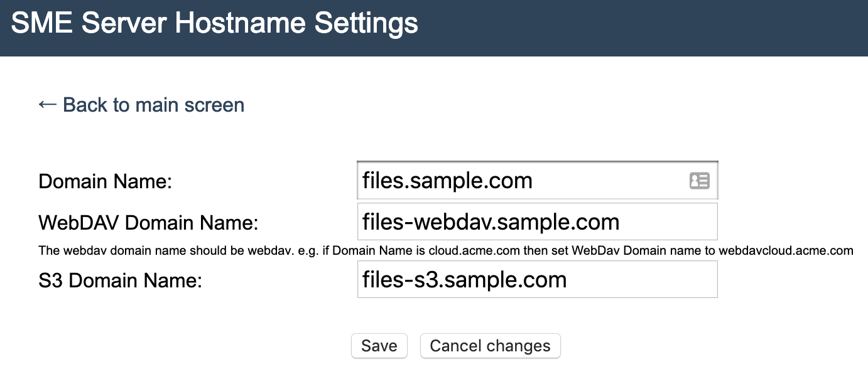868x384 pixels.
Task: Click the "files-s3.sample.com" text value
Action: (x=464, y=280)
